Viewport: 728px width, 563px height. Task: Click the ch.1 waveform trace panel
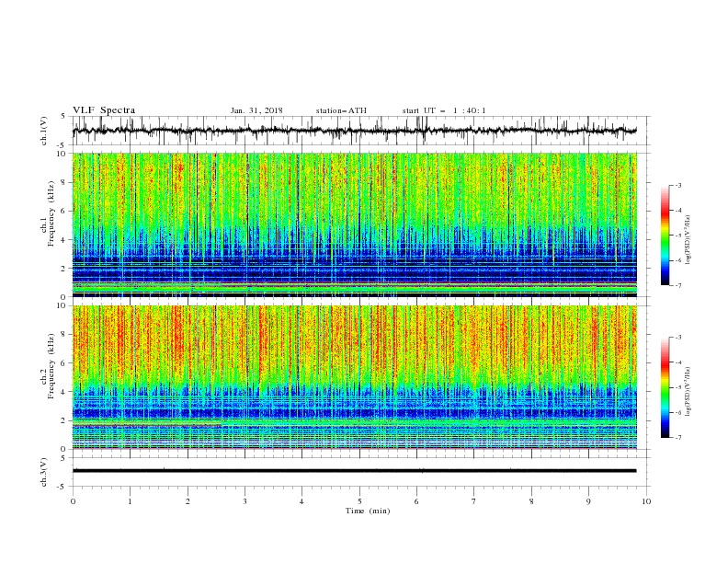point(361,131)
